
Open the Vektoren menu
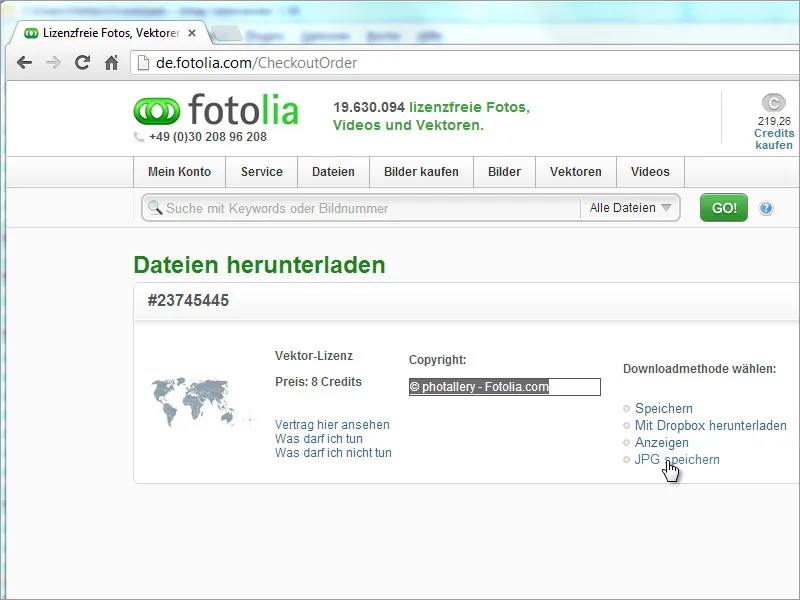[576, 172]
